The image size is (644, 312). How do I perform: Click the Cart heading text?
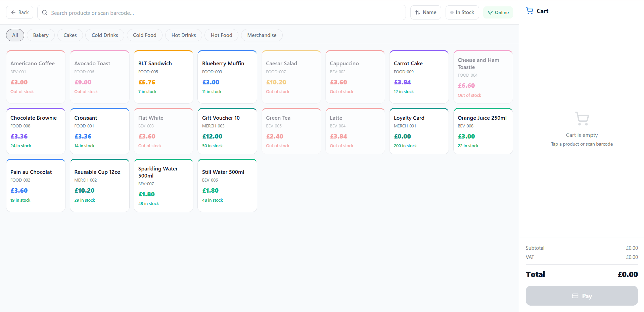click(542, 11)
